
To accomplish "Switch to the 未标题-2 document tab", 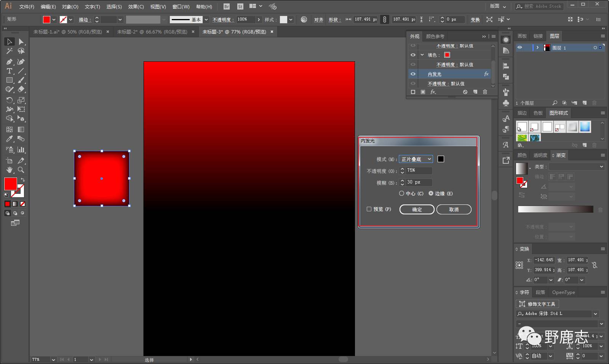I will pos(152,32).
